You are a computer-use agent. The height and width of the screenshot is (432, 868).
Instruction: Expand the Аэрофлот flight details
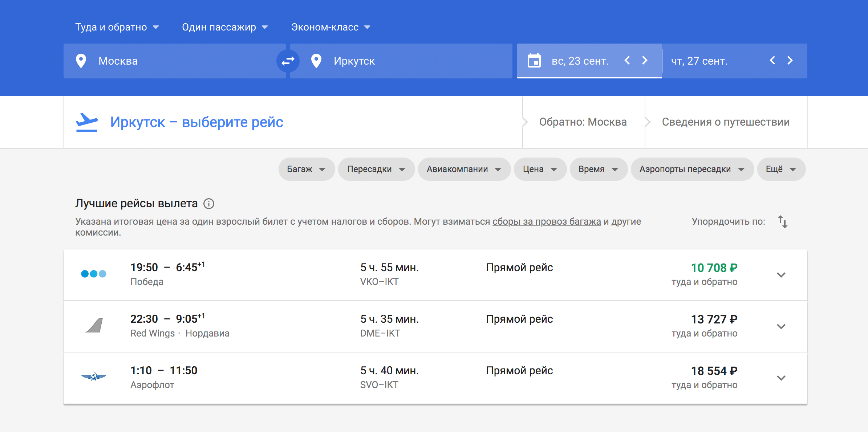click(x=781, y=378)
